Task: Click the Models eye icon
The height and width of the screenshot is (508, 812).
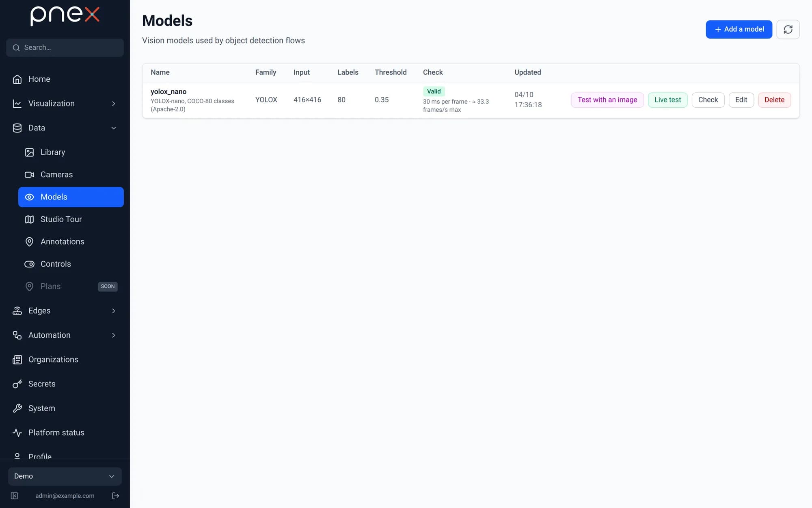Action: pos(29,197)
